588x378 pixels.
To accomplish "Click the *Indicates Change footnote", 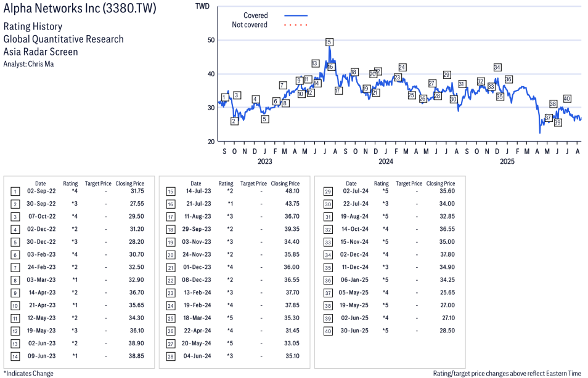I will [x=28, y=374].
